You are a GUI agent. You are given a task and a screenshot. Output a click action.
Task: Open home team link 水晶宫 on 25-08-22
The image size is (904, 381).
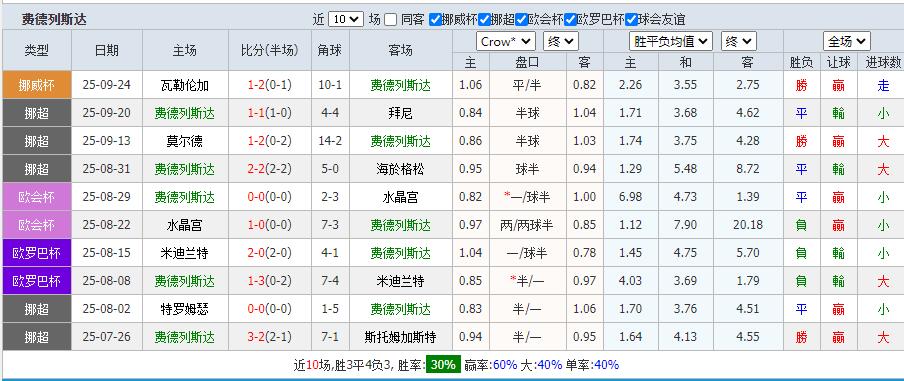(184, 225)
